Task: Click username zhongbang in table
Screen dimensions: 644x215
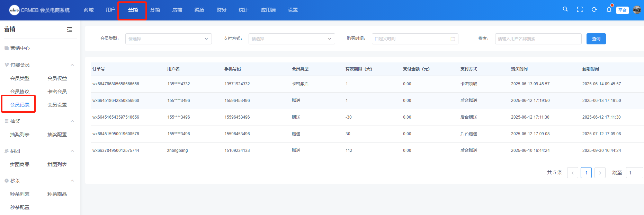Action: click(x=178, y=150)
